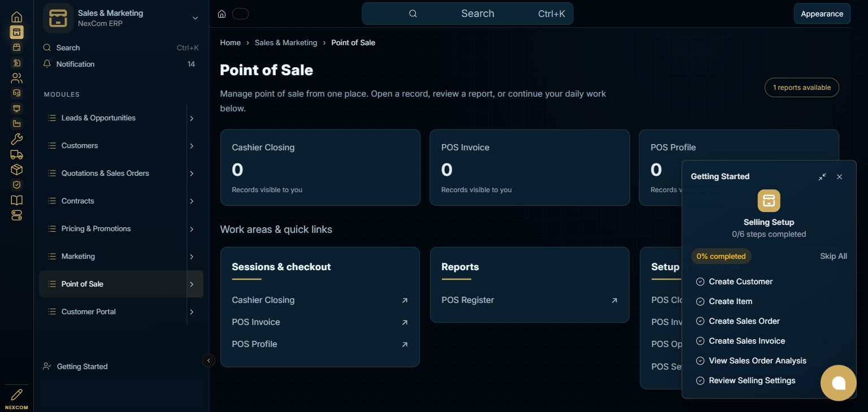Click the Home breadcrumb

click(x=230, y=43)
